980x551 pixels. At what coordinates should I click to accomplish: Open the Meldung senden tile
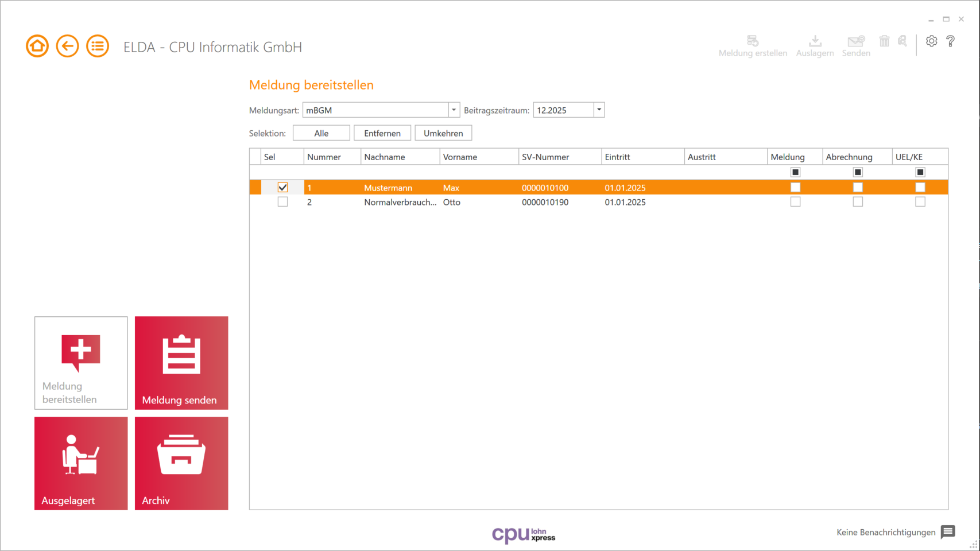pyautogui.click(x=181, y=363)
